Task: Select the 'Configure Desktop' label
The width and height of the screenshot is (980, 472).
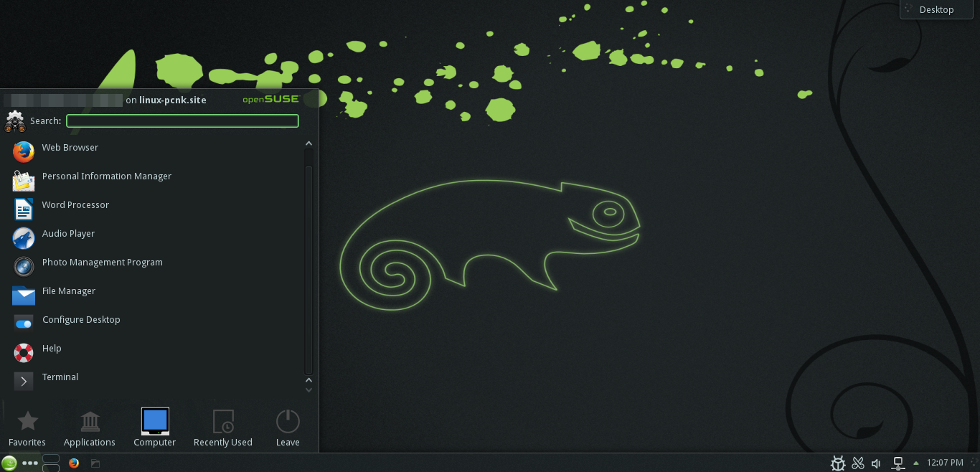Action: (x=81, y=319)
